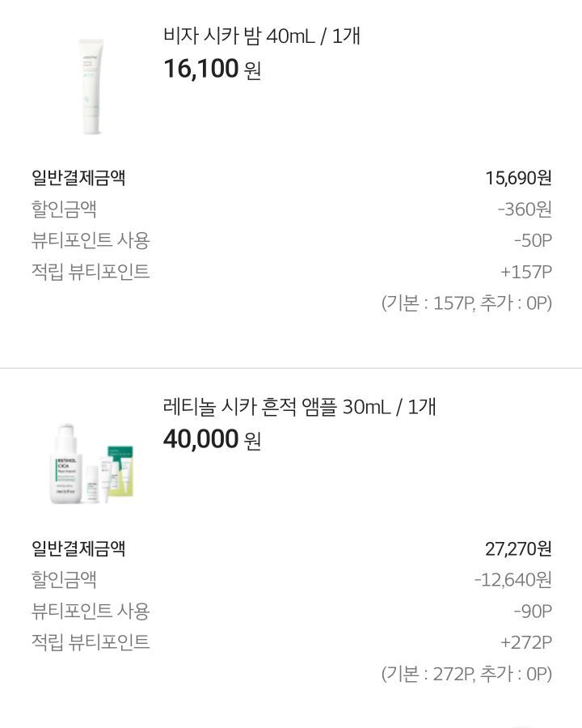Viewport: 582px width, 728px height.
Task: Open the 비자 시카 밤 product thumbnail
Action: click(91, 86)
